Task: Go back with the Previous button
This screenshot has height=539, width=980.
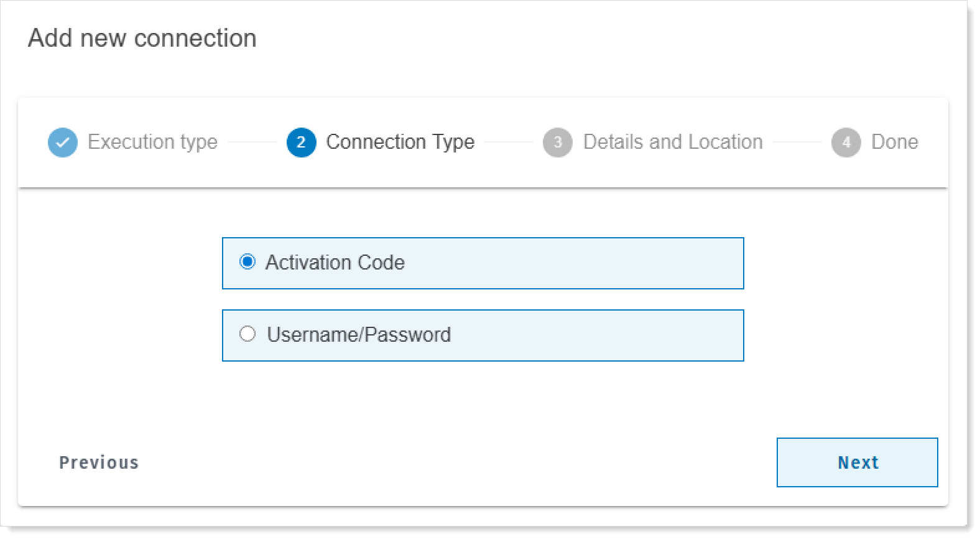Action: tap(99, 462)
